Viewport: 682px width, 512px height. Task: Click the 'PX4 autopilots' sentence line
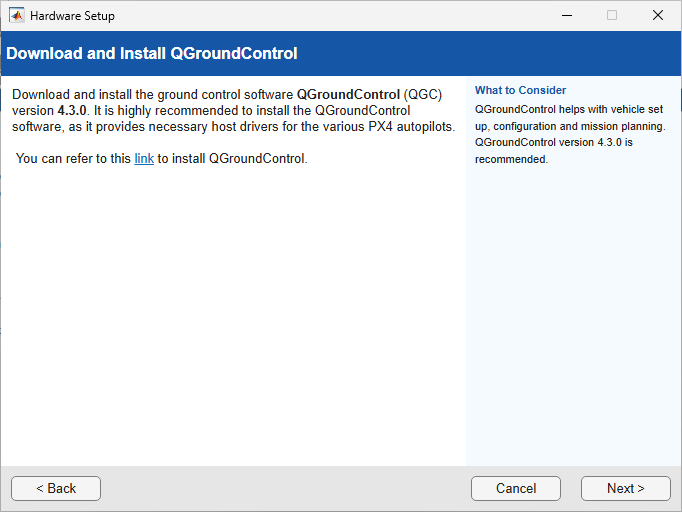234,127
